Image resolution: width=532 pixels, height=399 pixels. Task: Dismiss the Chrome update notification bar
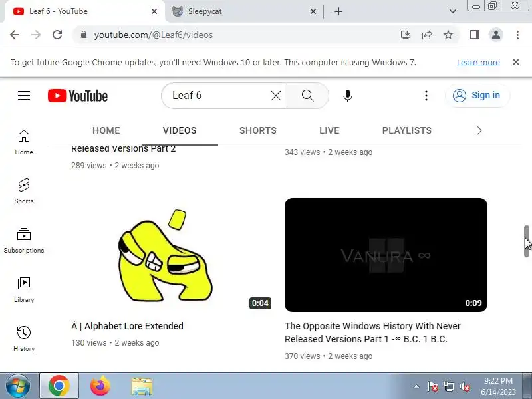click(x=516, y=62)
